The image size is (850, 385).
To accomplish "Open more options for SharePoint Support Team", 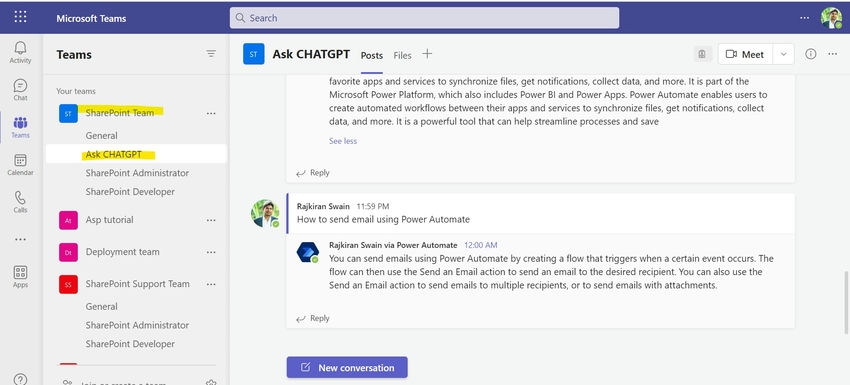I will point(211,284).
